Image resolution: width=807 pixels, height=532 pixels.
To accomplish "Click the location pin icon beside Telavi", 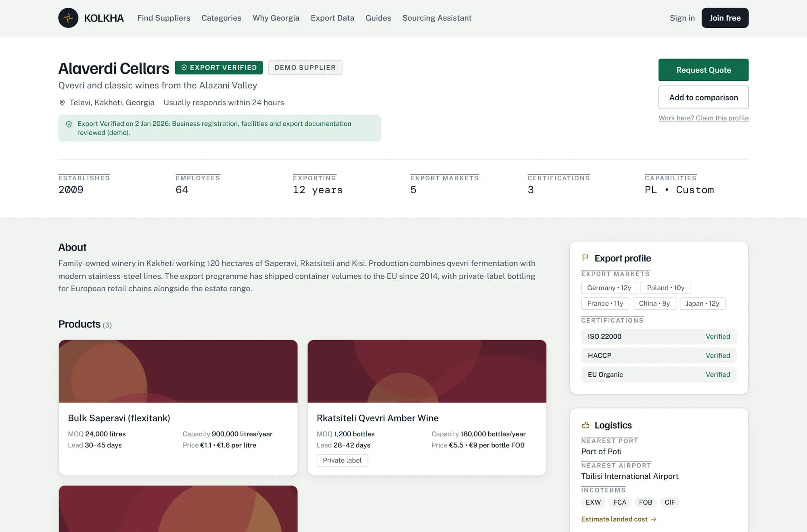I will coord(62,103).
